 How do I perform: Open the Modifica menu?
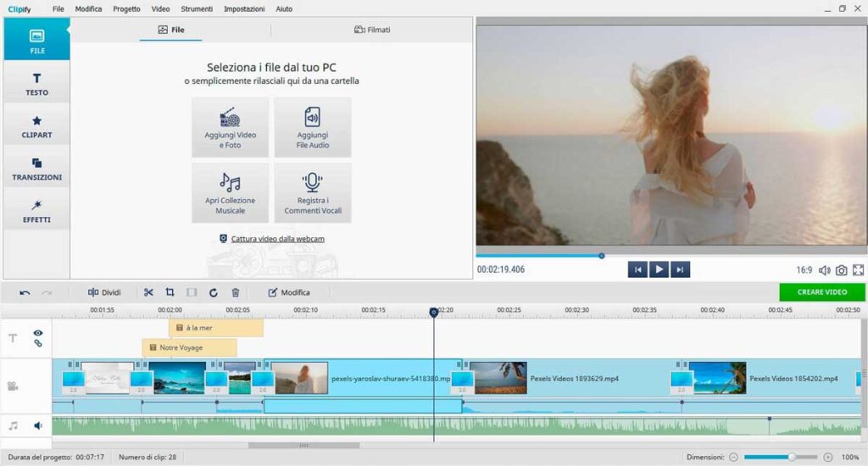[x=88, y=8]
